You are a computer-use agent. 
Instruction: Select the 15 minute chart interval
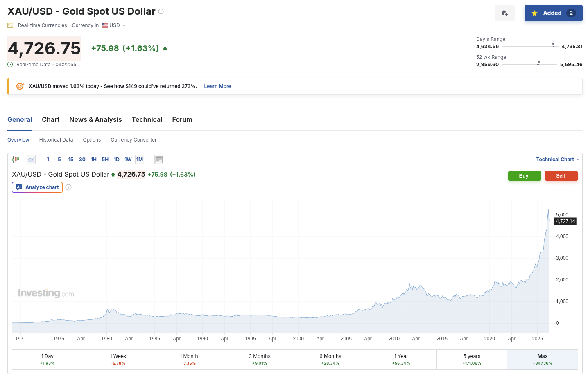(71, 160)
